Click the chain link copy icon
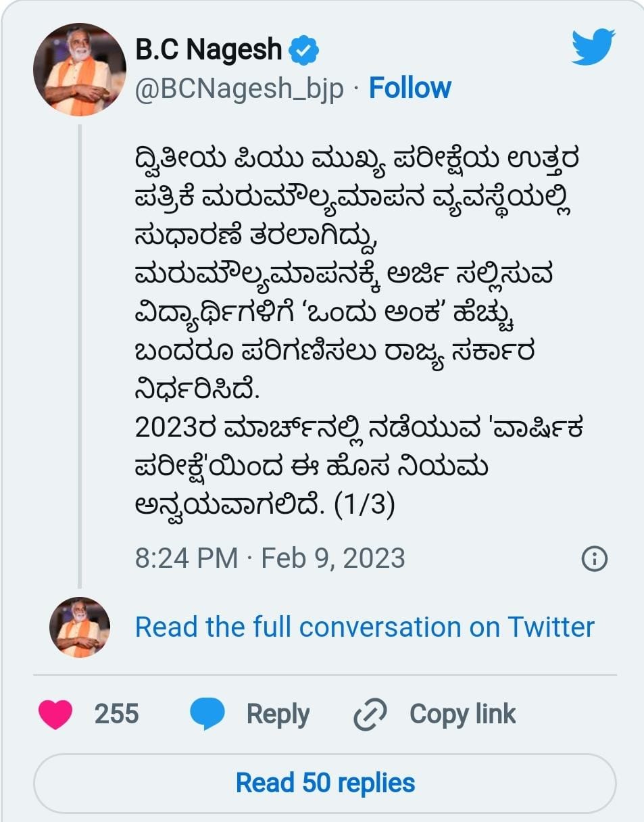Image resolution: width=644 pixels, height=822 pixels. pyautogui.click(x=370, y=715)
